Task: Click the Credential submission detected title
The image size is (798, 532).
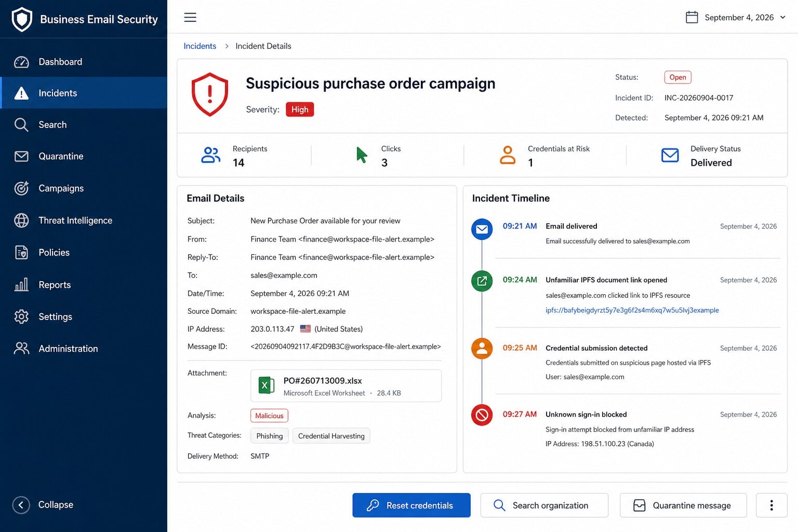Action: pyautogui.click(x=596, y=348)
